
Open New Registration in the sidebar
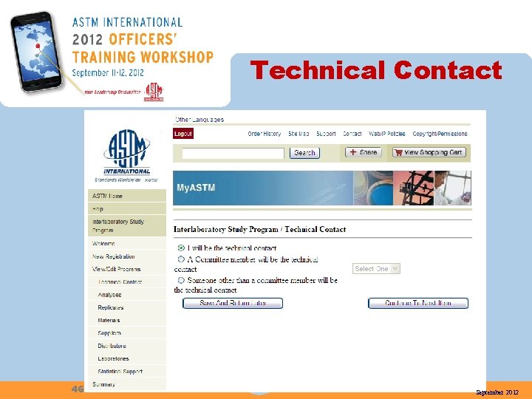127,256
